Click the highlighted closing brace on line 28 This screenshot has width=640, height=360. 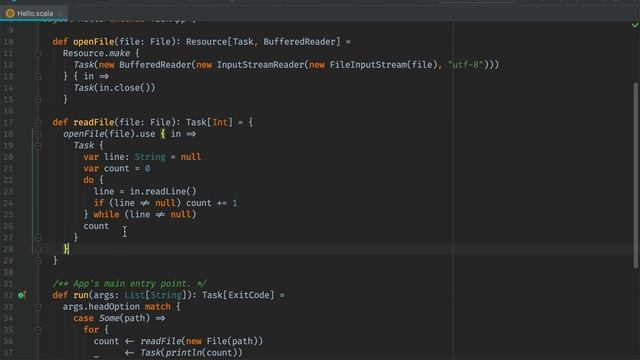pos(66,249)
